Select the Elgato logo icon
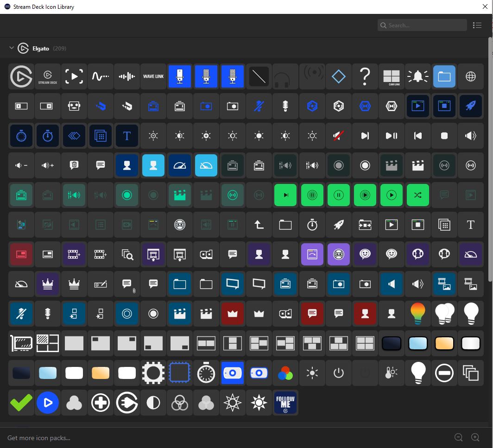This screenshot has width=493, height=448. (21, 76)
